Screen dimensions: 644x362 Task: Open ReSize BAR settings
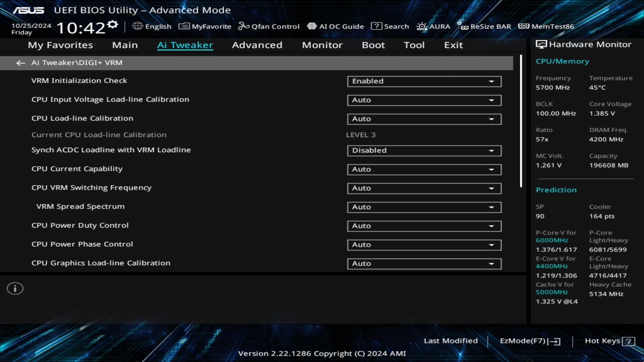[x=484, y=26]
